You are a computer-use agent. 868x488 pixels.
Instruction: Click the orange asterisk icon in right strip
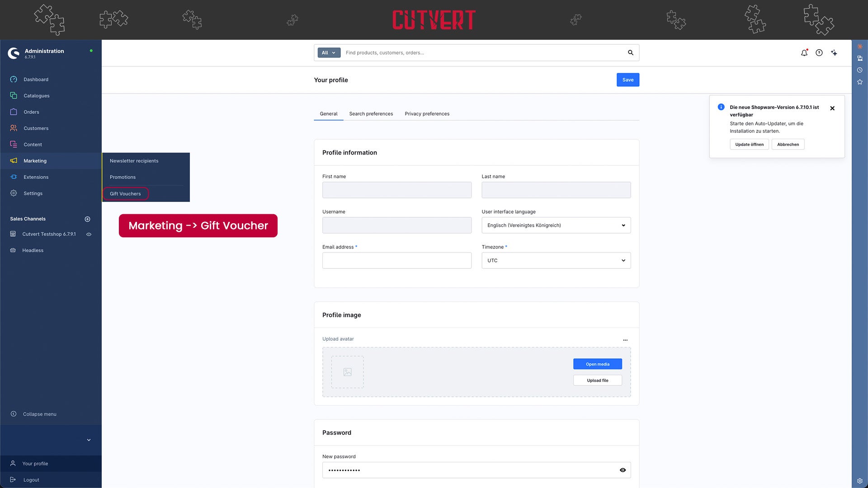860,47
